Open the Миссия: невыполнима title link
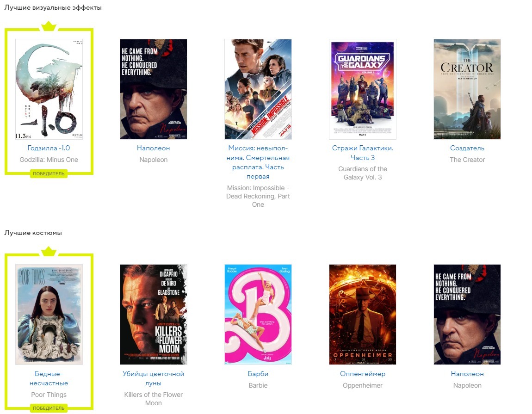The image size is (532, 414). tap(258, 162)
